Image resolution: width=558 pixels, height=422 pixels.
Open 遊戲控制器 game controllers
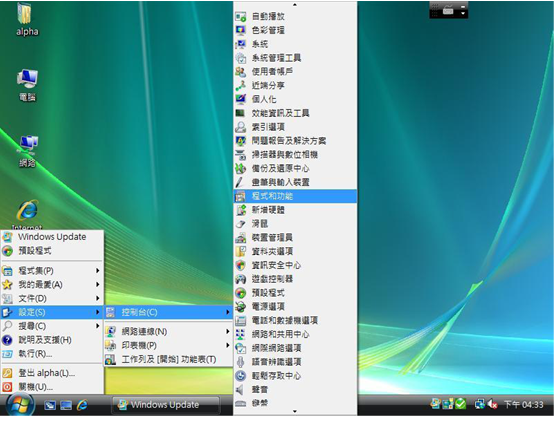coord(295,279)
